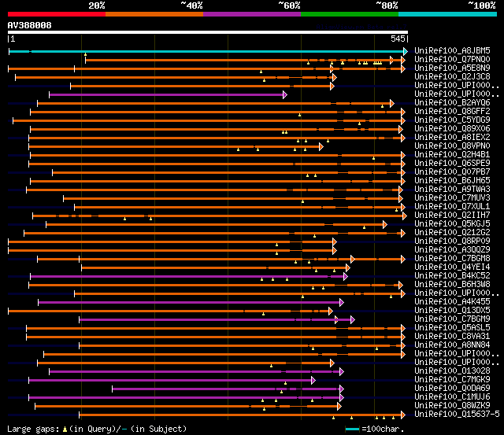Select the UniRef100_C5YDG9 label
The image size is (504, 435).
tap(452, 120)
